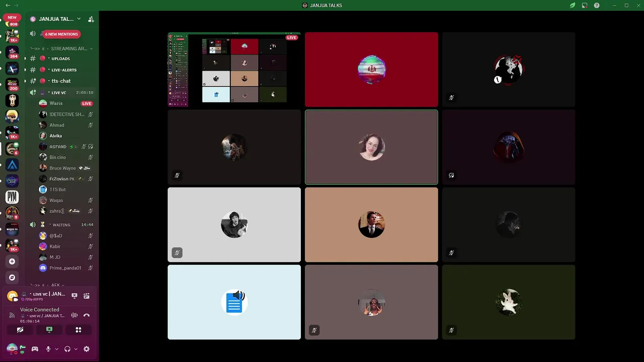Turn on camera with the crossed camera button
This screenshot has width=644, height=362.
(20, 330)
